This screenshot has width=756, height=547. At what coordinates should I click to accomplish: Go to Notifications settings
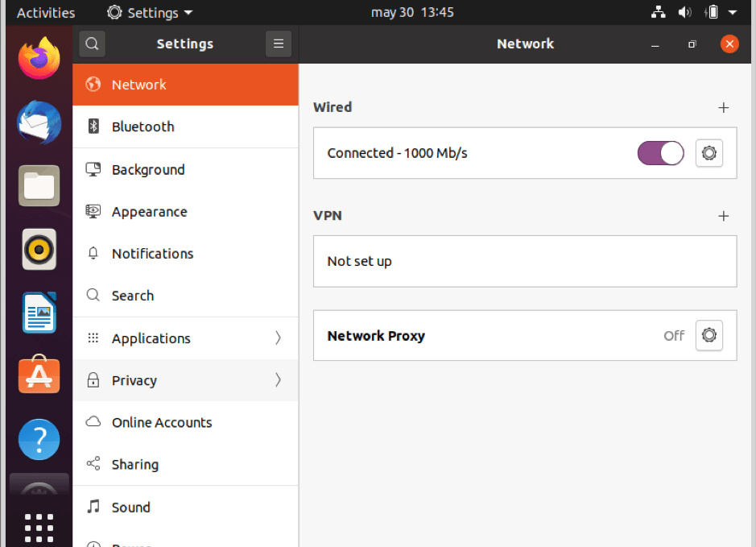[x=153, y=253]
